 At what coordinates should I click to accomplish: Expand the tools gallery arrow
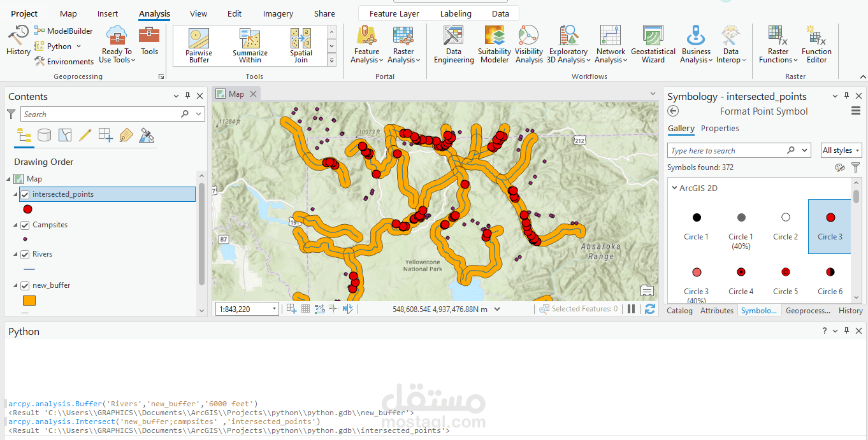coord(331,60)
